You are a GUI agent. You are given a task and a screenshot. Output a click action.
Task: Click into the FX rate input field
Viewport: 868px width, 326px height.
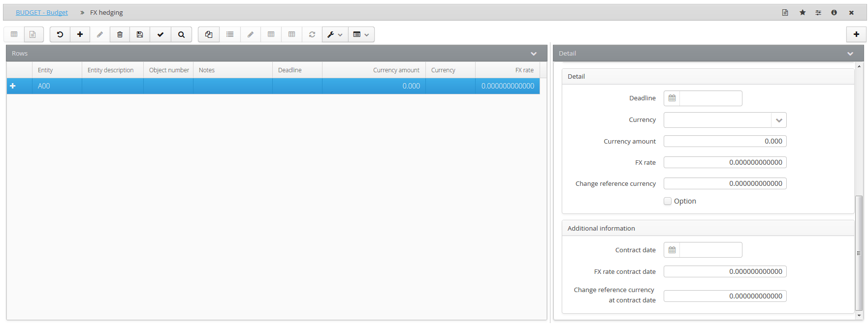coord(725,162)
